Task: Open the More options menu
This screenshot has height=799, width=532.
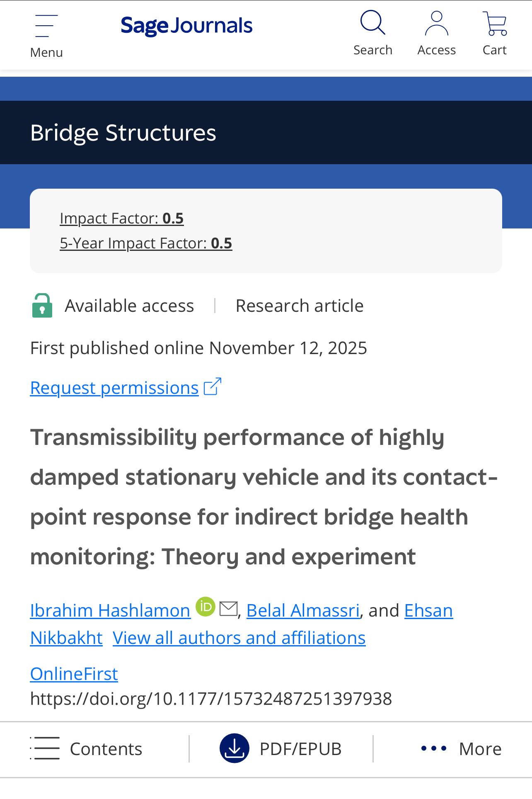Action: pyautogui.click(x=461, y=748)
